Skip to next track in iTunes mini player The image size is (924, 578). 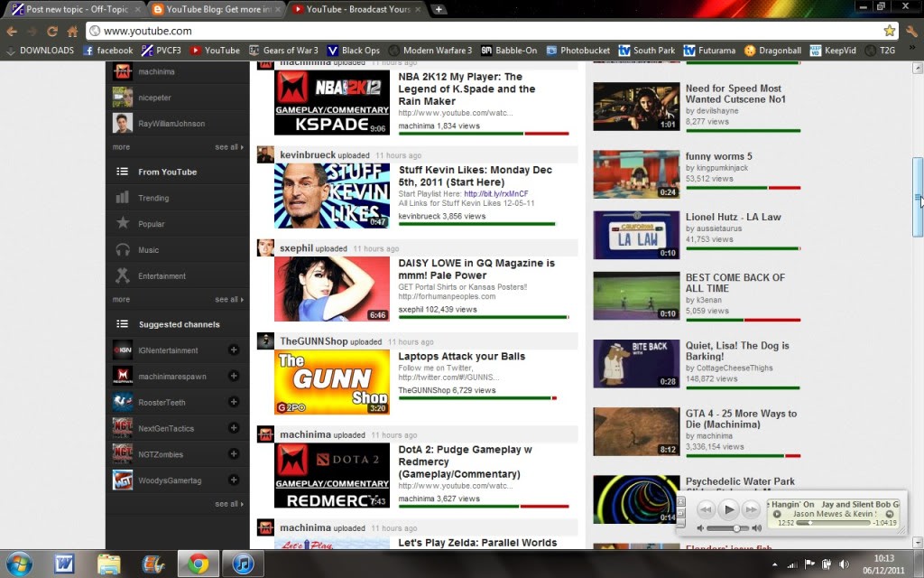(x=751, y=509)
